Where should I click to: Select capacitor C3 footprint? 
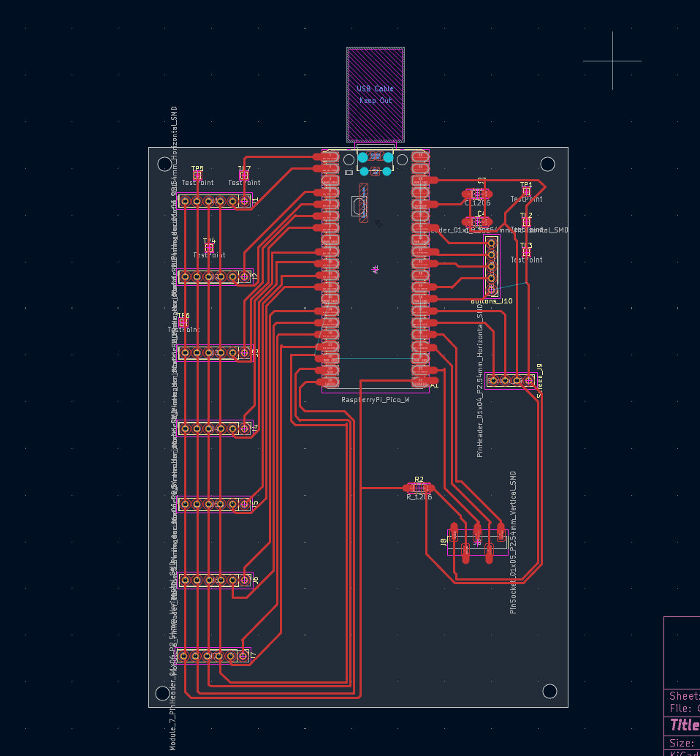[477, 194]
